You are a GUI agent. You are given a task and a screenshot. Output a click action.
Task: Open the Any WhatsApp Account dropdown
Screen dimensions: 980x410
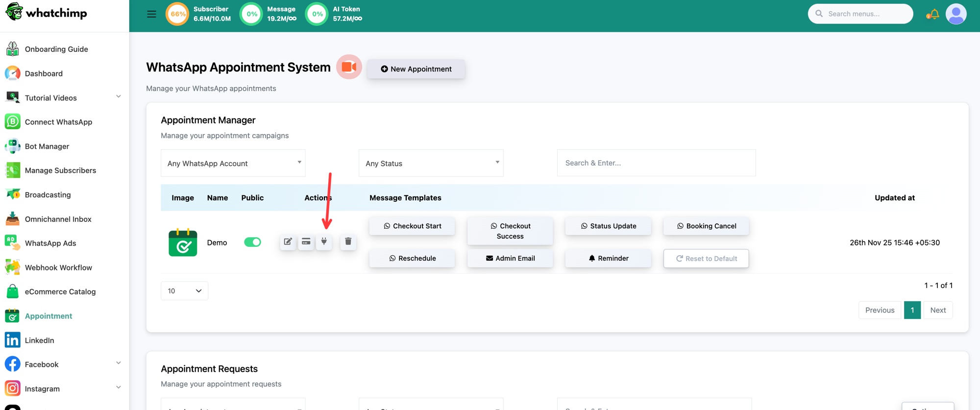pos(233,163)
